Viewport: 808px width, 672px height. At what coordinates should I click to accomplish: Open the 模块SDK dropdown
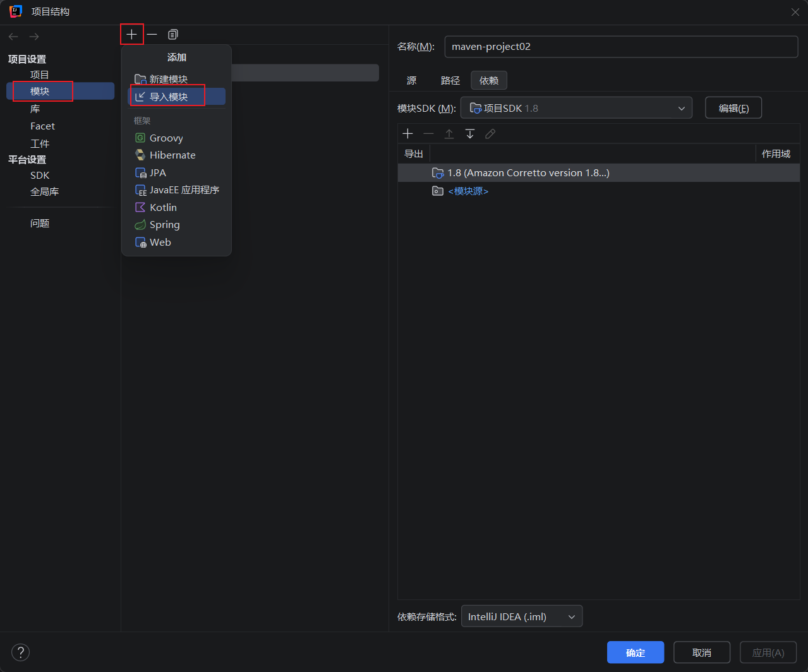(x=576, y=108)
